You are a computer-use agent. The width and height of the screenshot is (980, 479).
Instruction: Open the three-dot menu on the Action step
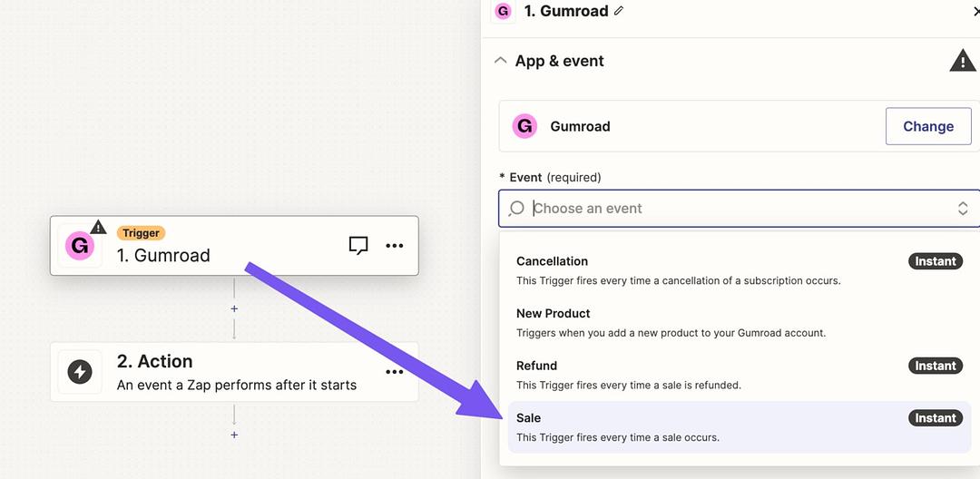click(394, 372)
